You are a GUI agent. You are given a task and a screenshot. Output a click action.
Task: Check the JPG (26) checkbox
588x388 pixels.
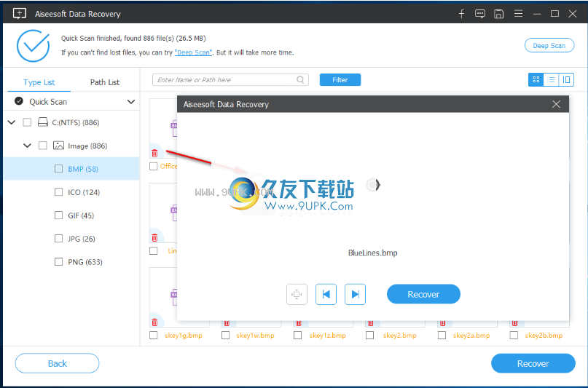coord(58,238)
